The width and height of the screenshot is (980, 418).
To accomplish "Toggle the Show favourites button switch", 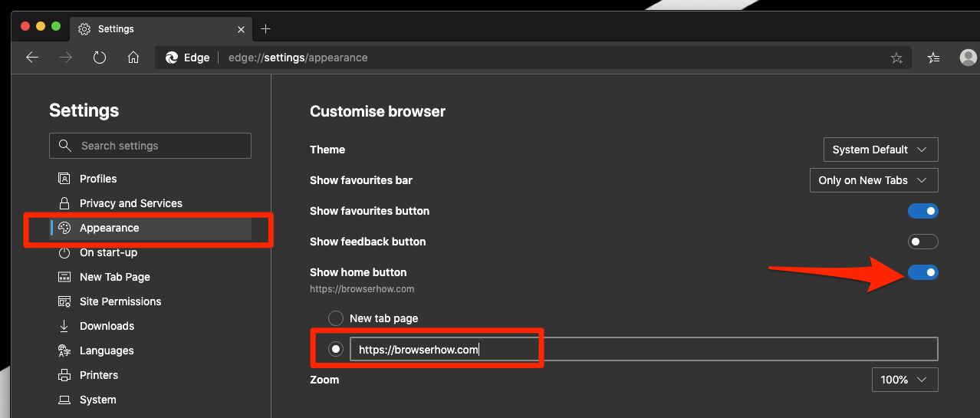I will click(922, 211).
